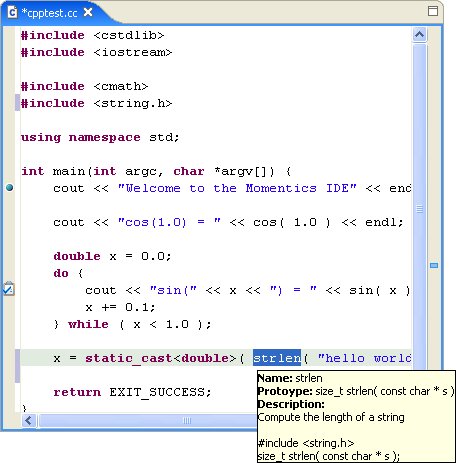
Task: Click the text '#include <cstdlib>'
Action: 93,35
